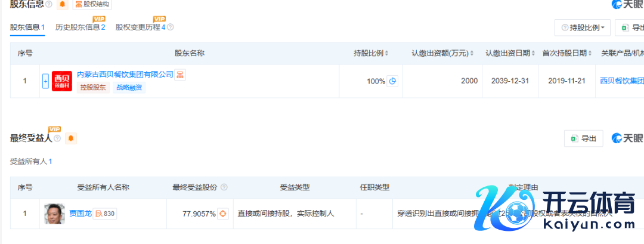Viewport: 644px width, 244px height.
Task: Click the help icon next to 最终受益人
Action: click(x=57, y=138)
